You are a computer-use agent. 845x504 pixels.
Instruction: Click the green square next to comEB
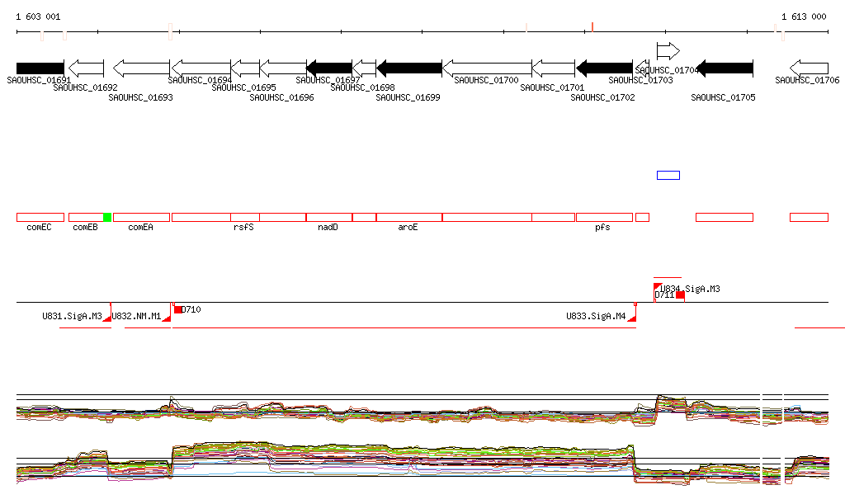coord(107,217)
